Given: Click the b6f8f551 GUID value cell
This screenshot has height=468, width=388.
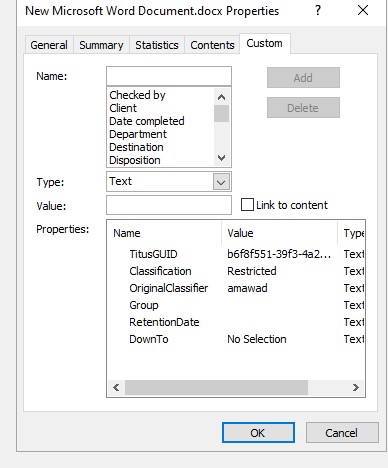Looking at the screenshot, I should (279, 254).
